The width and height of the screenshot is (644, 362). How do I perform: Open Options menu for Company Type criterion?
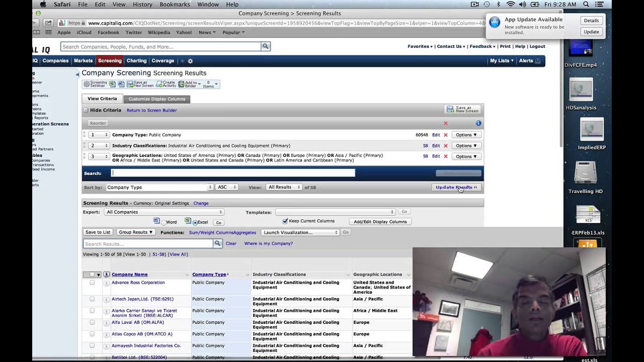(466, 135)
